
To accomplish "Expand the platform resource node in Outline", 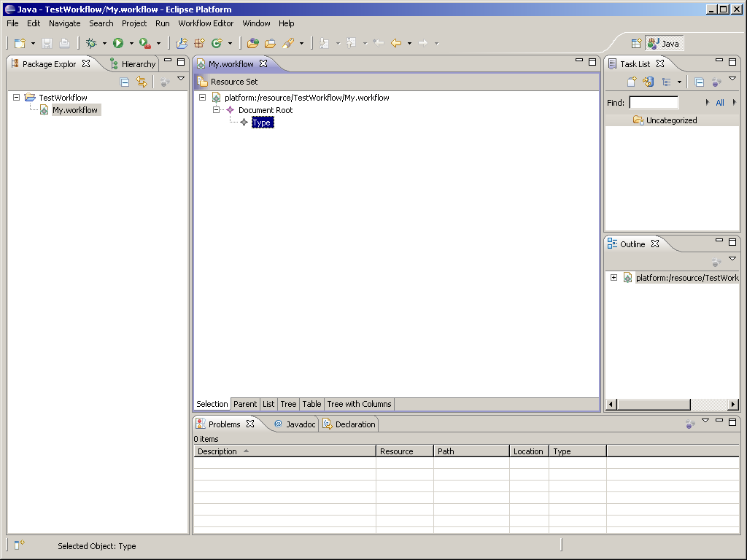I will pos(614,278).
